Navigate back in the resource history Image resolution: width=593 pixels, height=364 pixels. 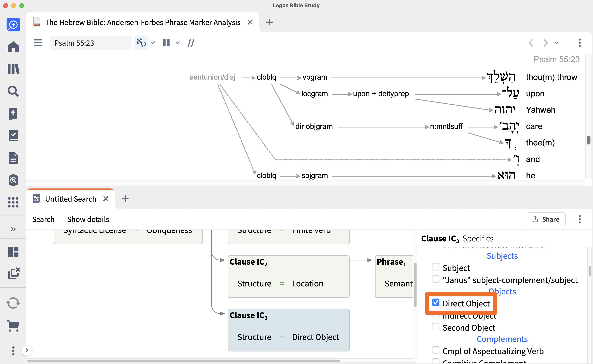531,43
